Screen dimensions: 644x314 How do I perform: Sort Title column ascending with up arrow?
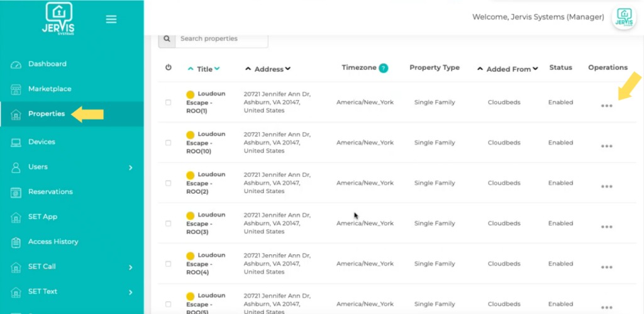(190, 69)
